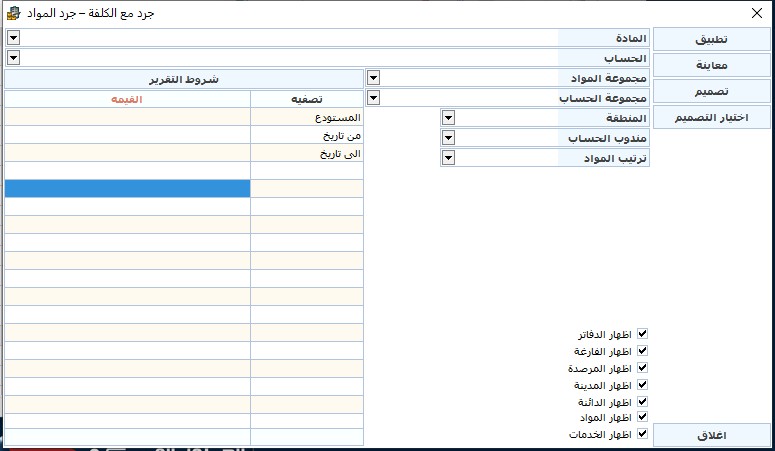
Task: Click the window title bar app icon
Action: coord(14,13)
